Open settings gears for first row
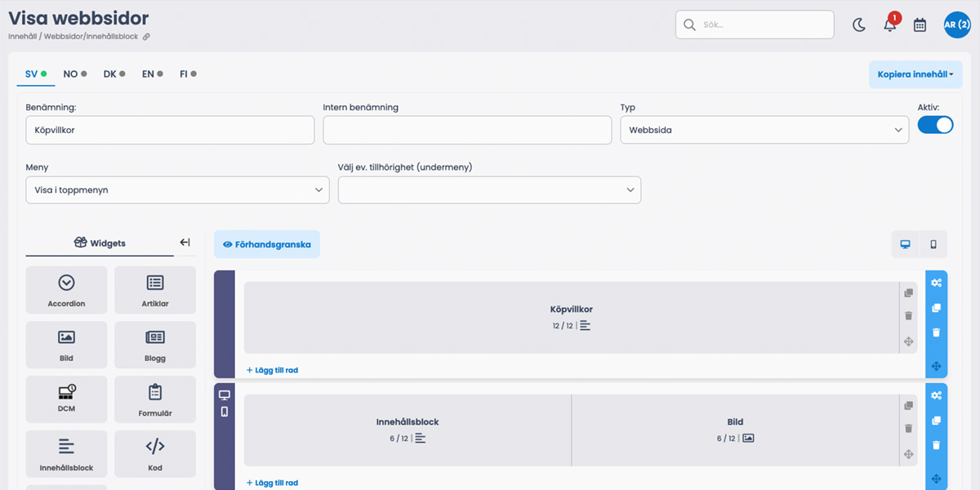Viewport: 980px width, 490px height. (x=936, y=283)
